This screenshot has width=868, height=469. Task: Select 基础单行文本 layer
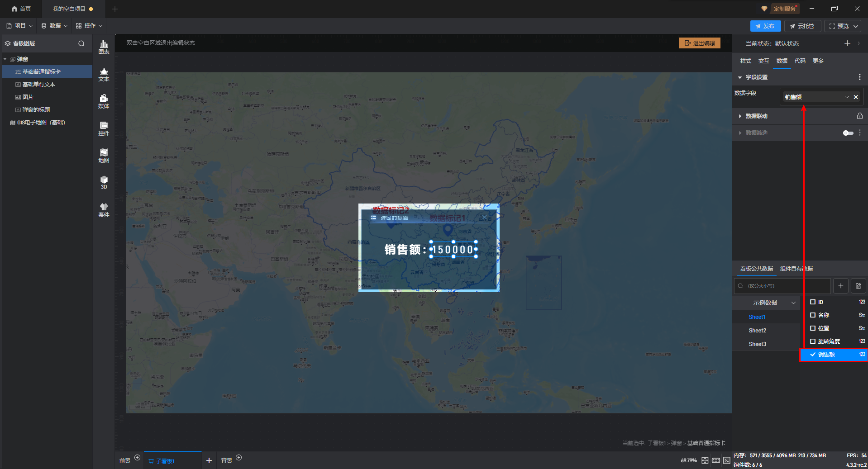tap(47, 85)
